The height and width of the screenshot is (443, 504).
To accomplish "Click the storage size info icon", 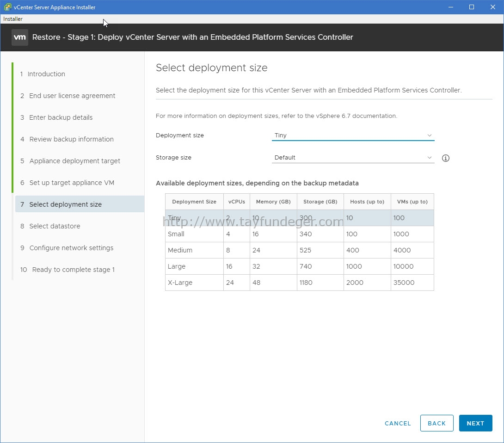I will [445, 158].
